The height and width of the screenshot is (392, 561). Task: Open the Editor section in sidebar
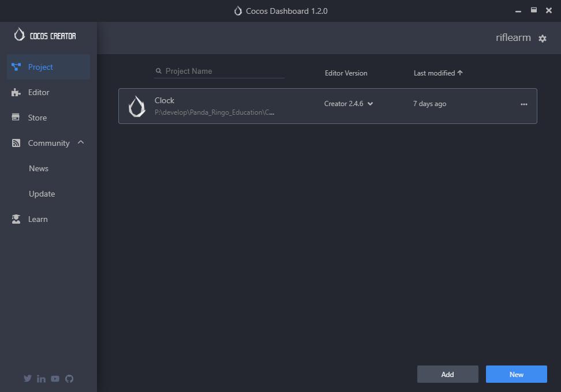[x=48, y=92]
